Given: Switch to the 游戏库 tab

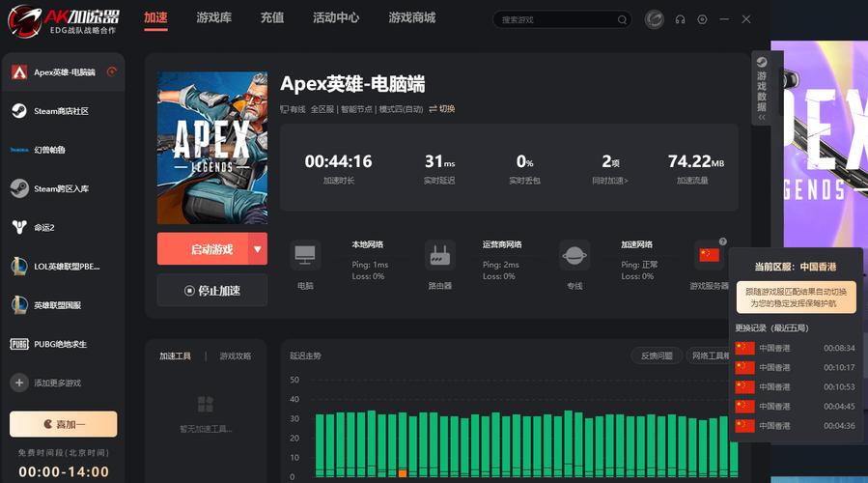Looking at the screenshot, I should coord(213,18).
